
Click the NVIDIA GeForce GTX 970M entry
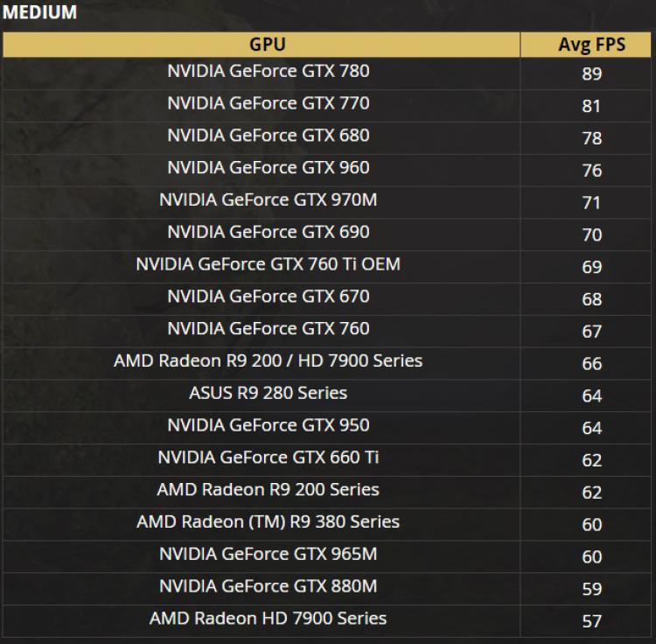pyautogui.click(x=268, y=199)
